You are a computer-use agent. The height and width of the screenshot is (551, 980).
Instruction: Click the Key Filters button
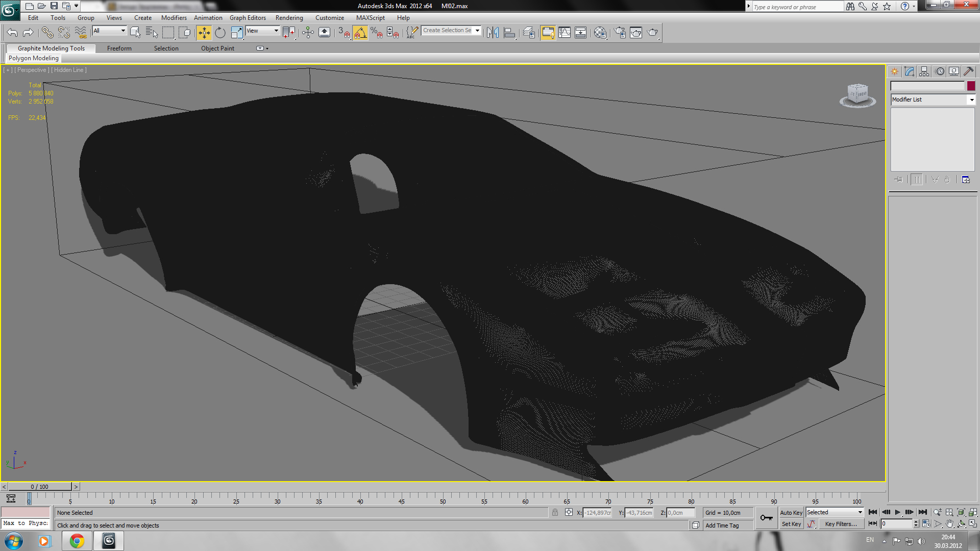pos(841,524)
